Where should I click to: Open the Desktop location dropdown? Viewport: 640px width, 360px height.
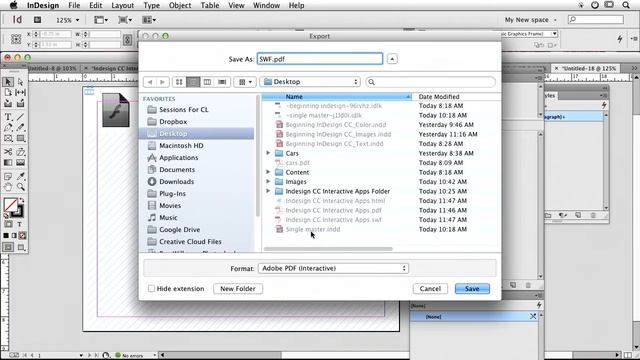(310, 82)
